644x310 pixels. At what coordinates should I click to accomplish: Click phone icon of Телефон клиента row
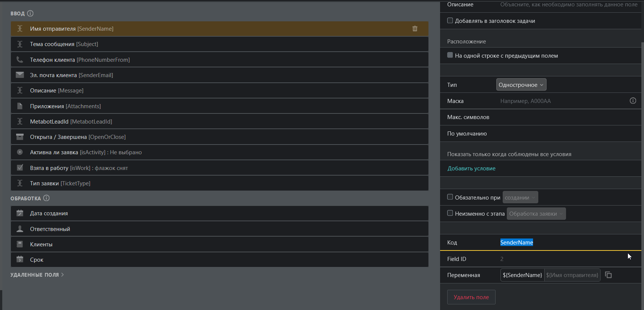20,60
